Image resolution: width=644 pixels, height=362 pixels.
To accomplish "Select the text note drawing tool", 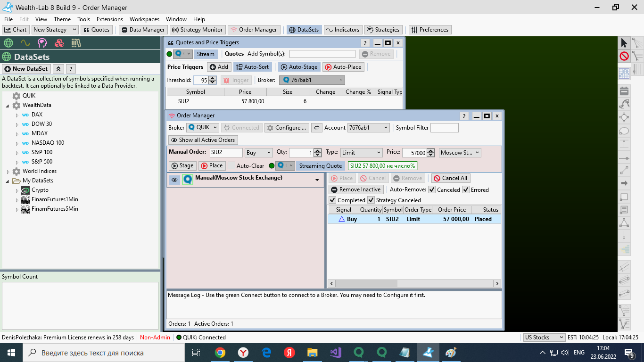I will (624, 210).
